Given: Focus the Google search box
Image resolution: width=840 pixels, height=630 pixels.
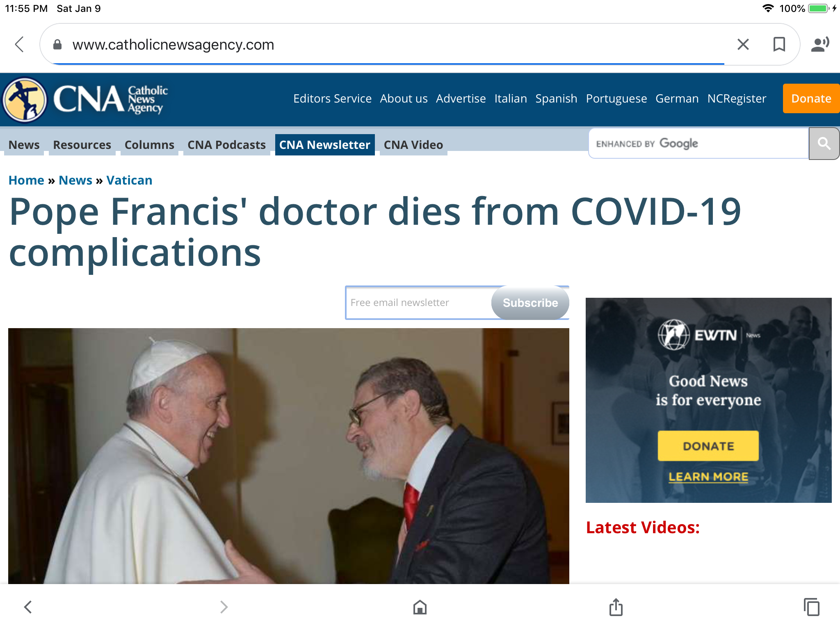Looking at the screenshot, I should [698, 144].
